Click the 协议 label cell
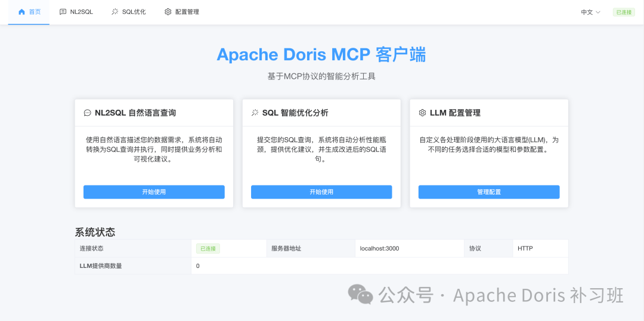 tap(488, 248)
